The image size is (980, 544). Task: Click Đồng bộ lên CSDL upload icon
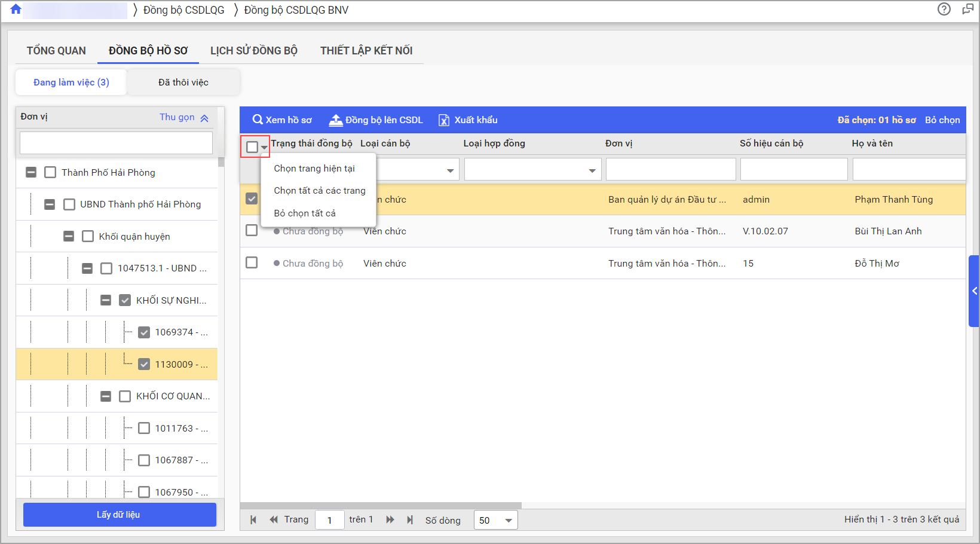coord(336,120)
